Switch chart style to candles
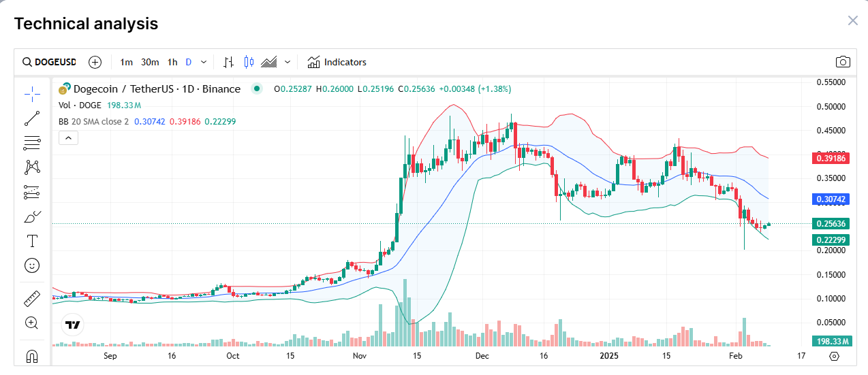 (248, 62)
